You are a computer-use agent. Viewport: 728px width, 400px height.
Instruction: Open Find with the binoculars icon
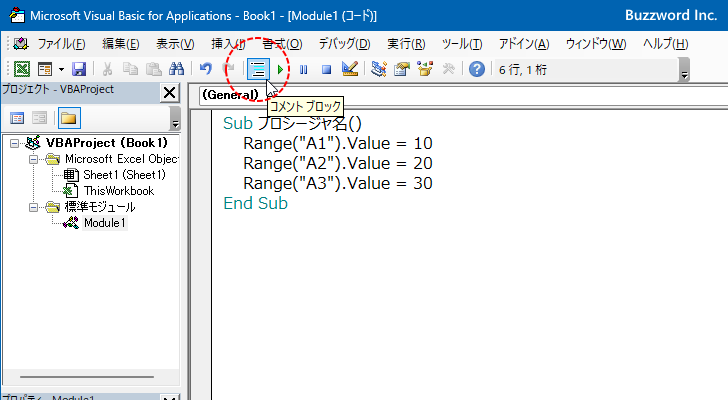(176, 69)
